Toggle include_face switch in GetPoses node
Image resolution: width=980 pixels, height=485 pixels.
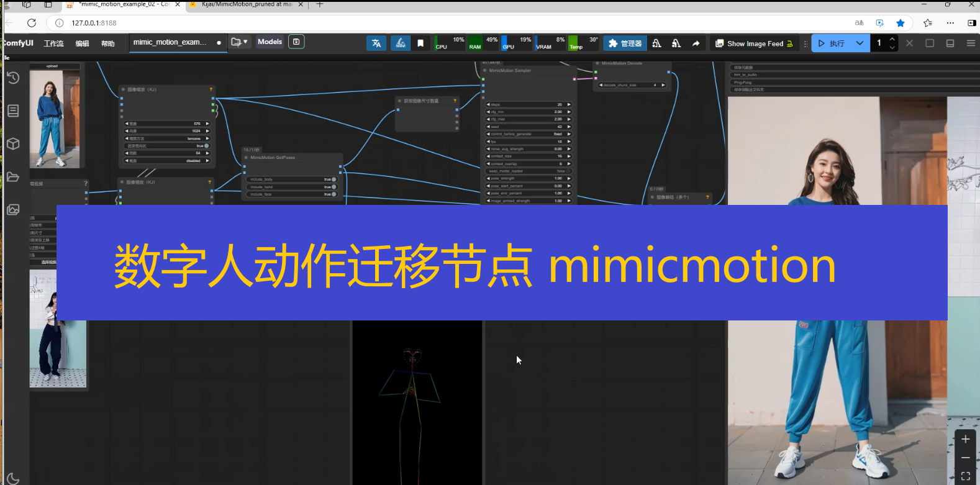[x=333, y=194]
